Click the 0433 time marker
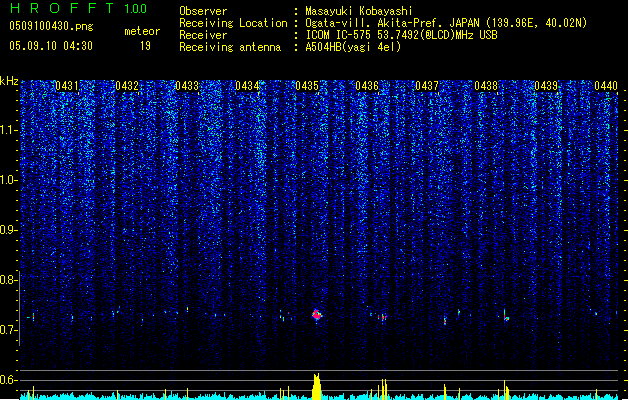Viewport: 629px width, 400px height. pyautogui.click(x=187, y=86)
